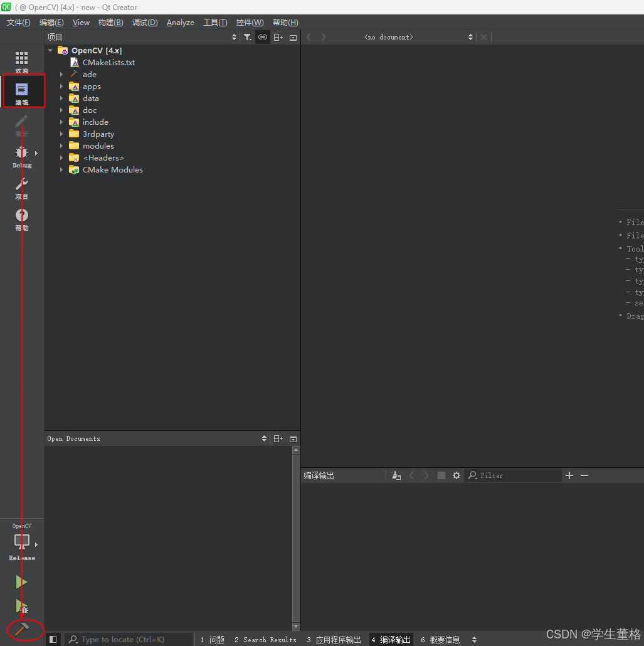The width and height of the screenshot is (644, 646).
Task: Open the OpenCV Release kit selector
Action: tap(22, 542)
